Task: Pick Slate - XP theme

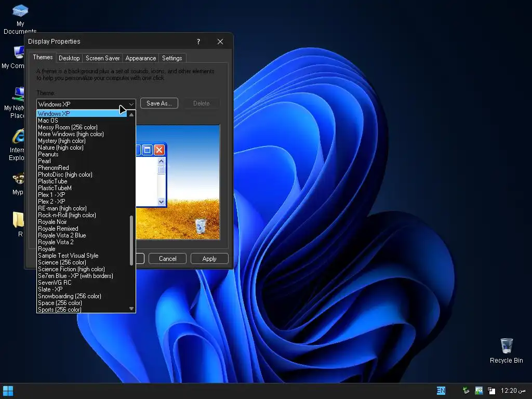Action: point(82,289)
